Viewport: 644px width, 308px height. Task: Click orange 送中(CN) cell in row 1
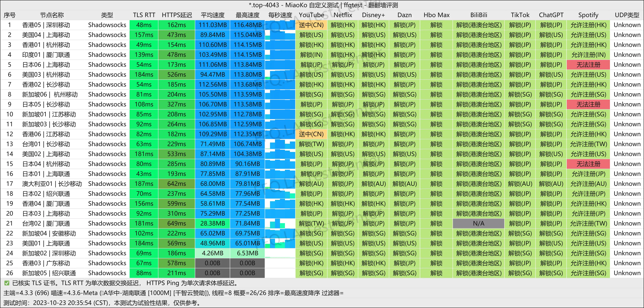point(311,25)
